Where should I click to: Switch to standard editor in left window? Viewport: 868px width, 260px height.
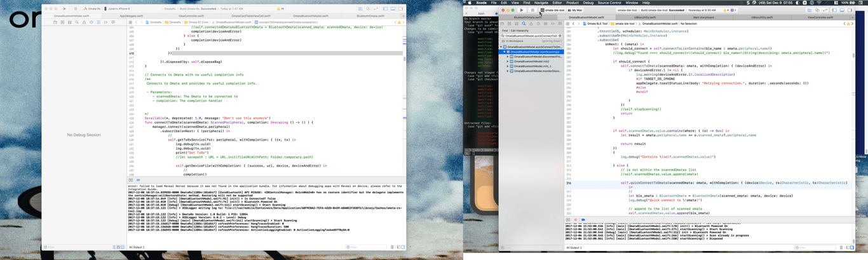pyautogui.click(x=360, y=9)
